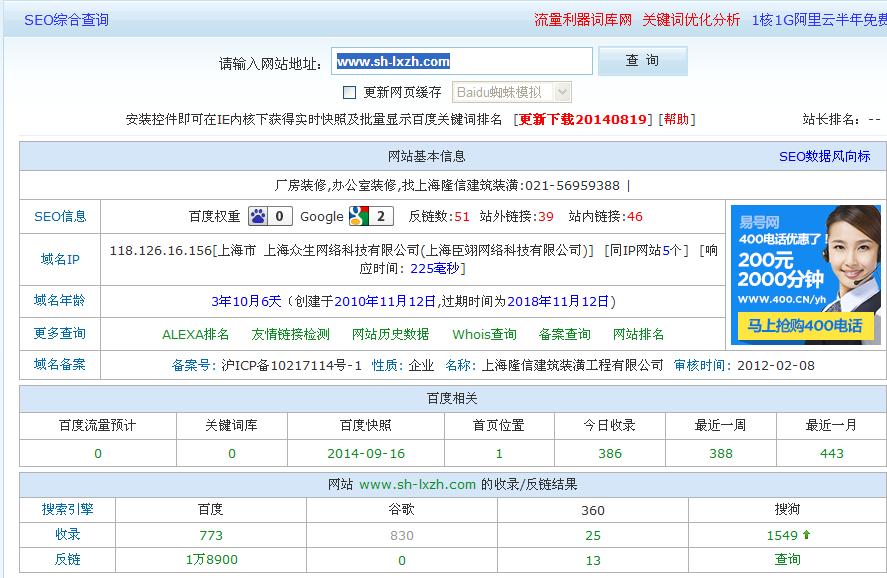
Task: Click the 查询 search button
Action: (643, 61)
